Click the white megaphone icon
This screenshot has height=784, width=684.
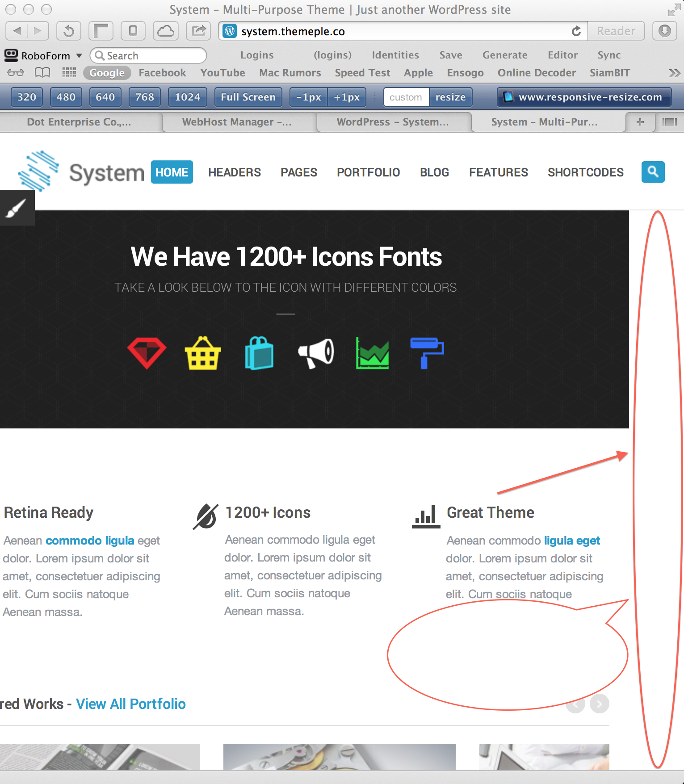(316, 353)
